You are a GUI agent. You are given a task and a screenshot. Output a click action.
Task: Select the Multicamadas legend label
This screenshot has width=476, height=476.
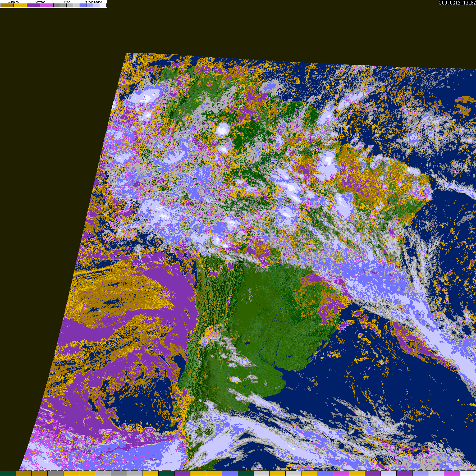(93, 2)
